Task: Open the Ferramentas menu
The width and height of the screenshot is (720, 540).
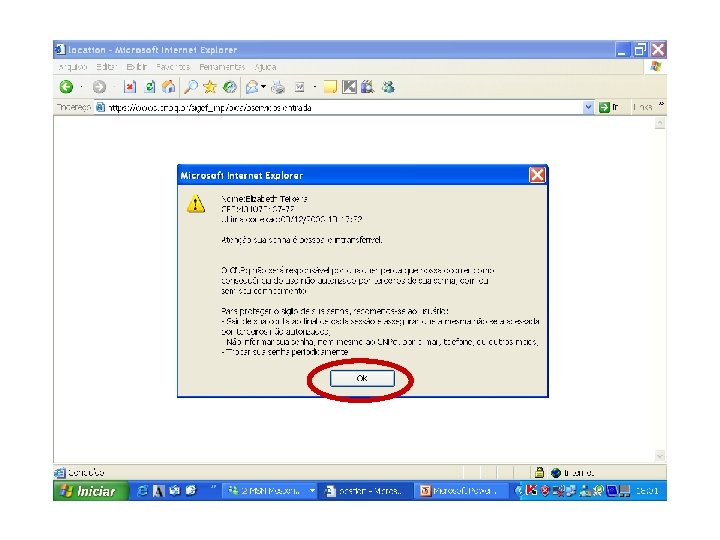Action: pos(222,67)
